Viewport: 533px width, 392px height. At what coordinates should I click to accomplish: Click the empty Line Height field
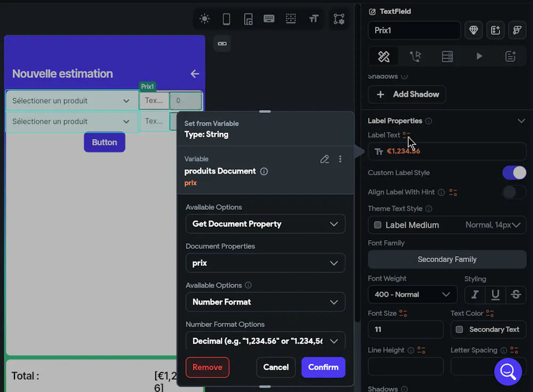[406, 366]
